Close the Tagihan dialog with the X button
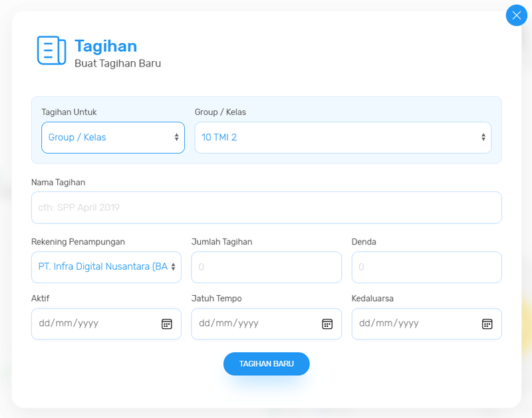 pyautogui.click(x=517, y=15)
